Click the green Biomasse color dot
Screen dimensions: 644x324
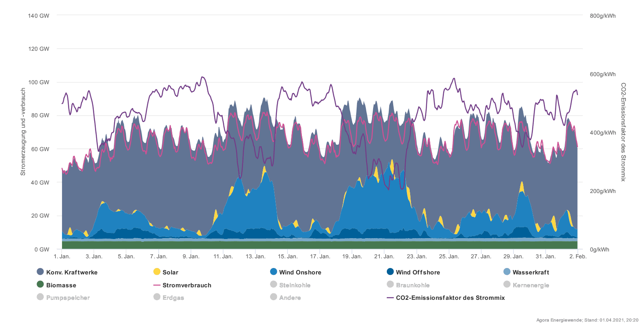[x=40, y=284]
